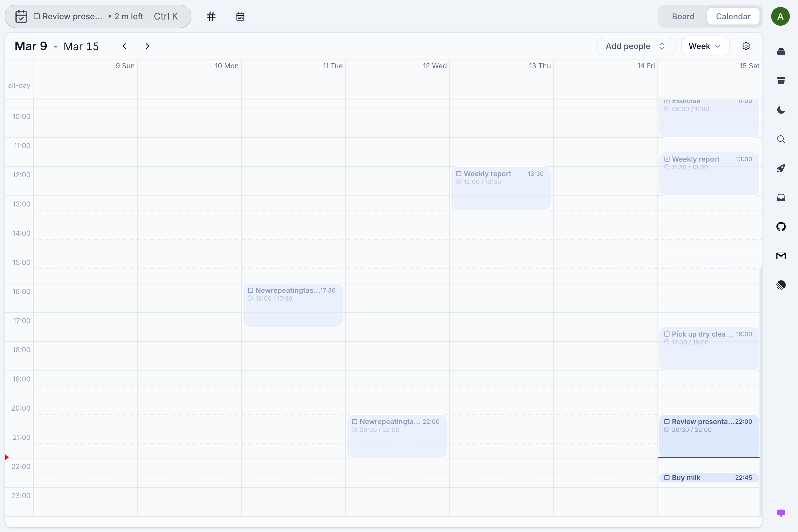The image size is (798, 532).
Task: Mark Pick up dry cleaning as done
Action: pos(667,334)
